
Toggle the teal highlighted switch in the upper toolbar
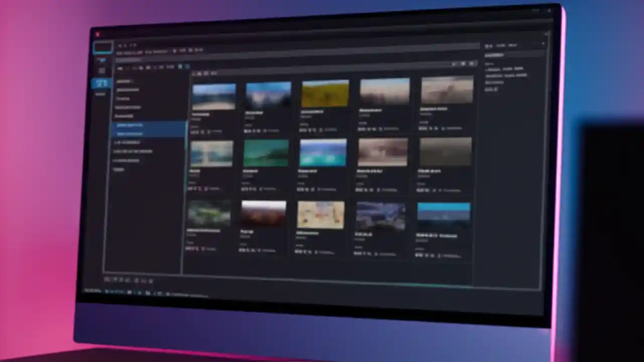point(180,66)
